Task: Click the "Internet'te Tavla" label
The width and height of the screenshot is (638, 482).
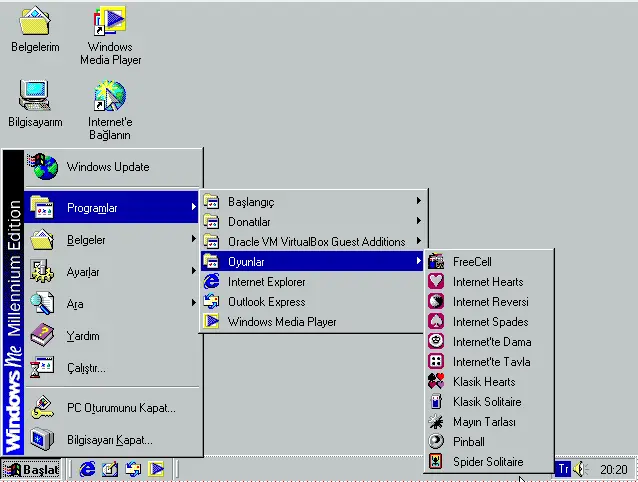Action: (492, 361)
